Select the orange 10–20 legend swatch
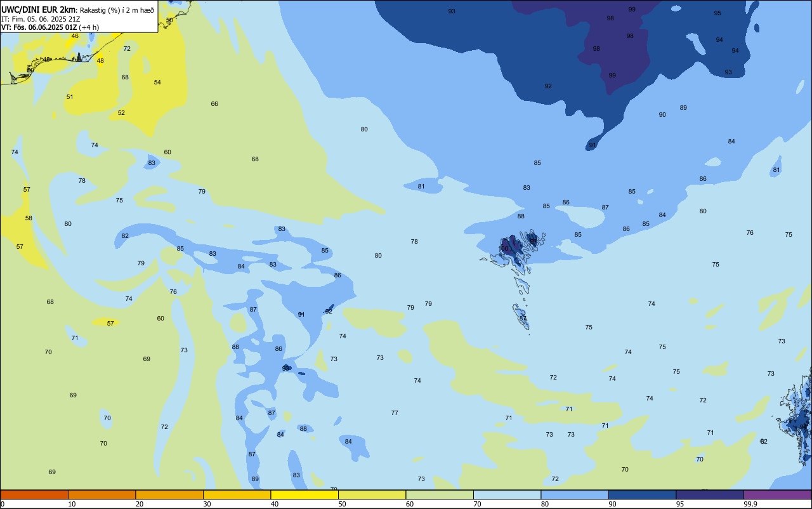Image resolution: width=812 pixels, height=509 pixels. (x=101, y=494)
